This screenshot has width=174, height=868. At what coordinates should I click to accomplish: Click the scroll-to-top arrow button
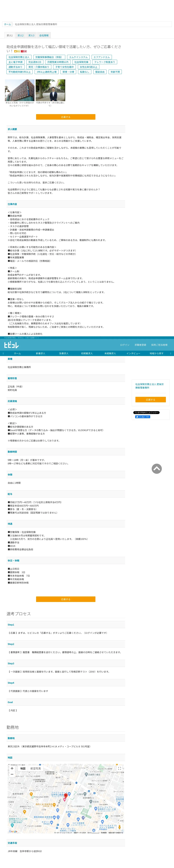(x=157, y=469)
